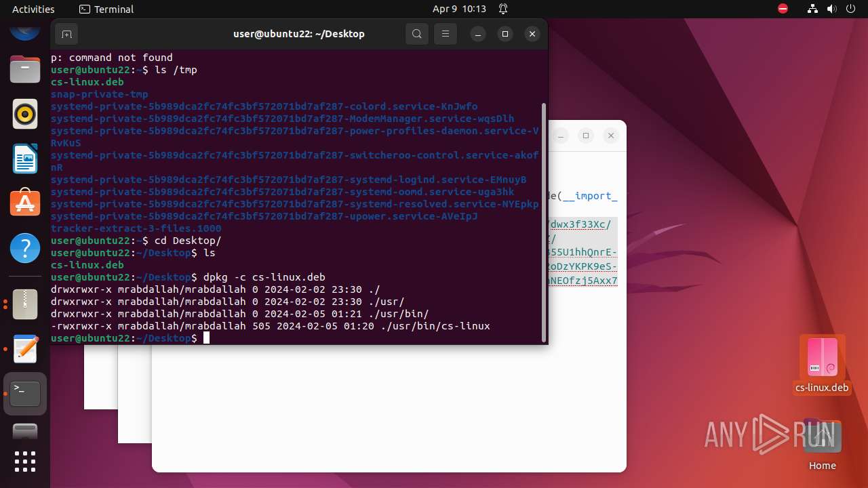Open LibreOffice Writer in dock
Image resolution: width=868 pixels, height=488 pixels.
pos(25,159)
